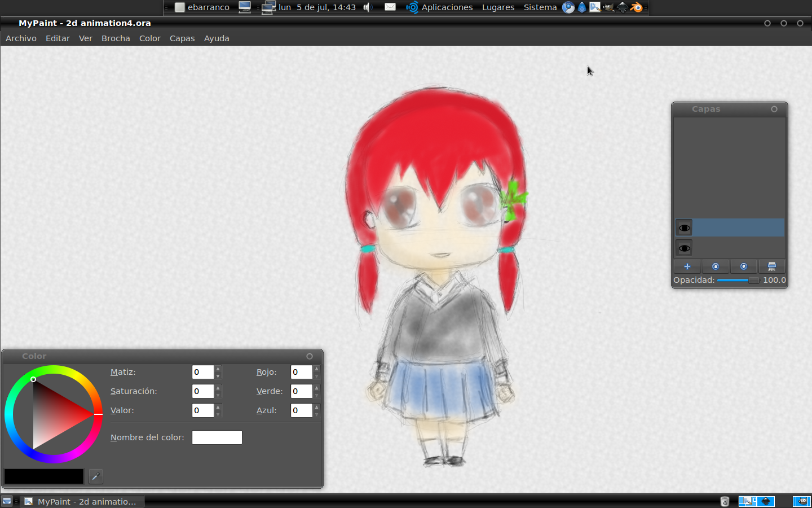812x508 pixels.
Task: Move the layer up with the up-arrow icon
Action: tap(715, 266)
